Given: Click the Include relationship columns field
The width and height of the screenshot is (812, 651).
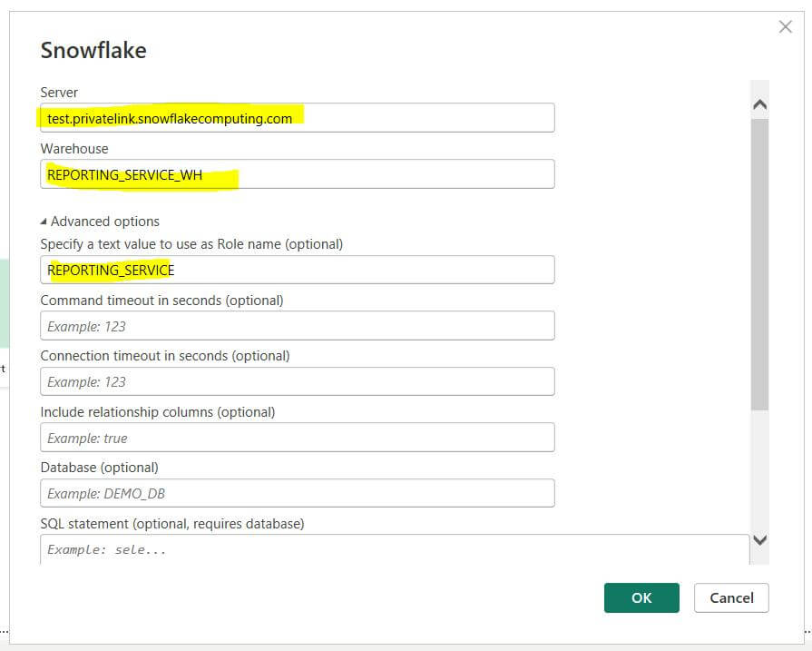Looking at the screenshot, I should point(298,438).
